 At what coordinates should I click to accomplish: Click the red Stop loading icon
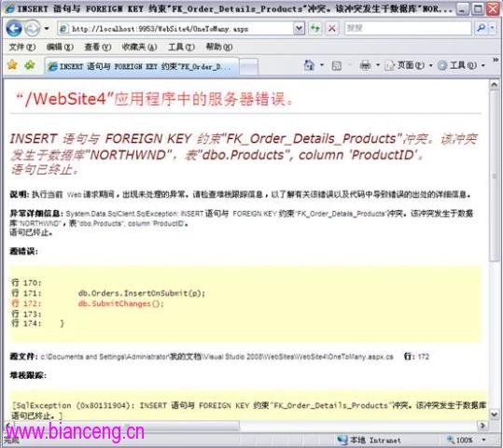point(332,29)
